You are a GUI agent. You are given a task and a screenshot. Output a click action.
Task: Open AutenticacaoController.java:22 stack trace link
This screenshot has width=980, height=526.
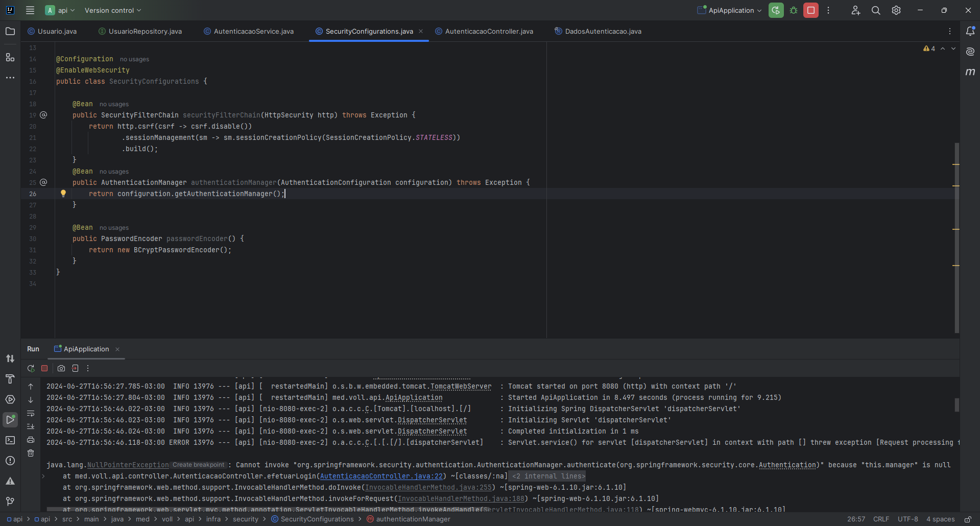tap(381, 476)
